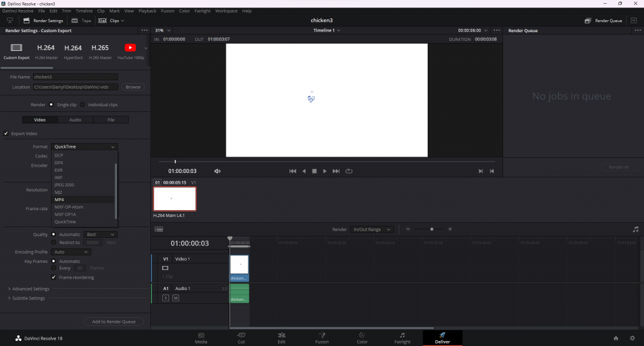Select the YouTube 1080p preset
This screenshot has height=346, width=644.
pyautogui.click(x=131, y=51)
